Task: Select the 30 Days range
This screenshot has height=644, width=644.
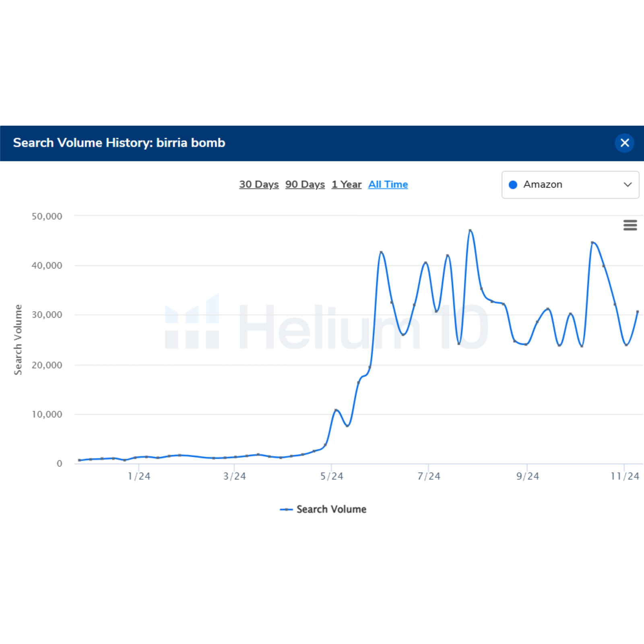Action: coord(259,184)
